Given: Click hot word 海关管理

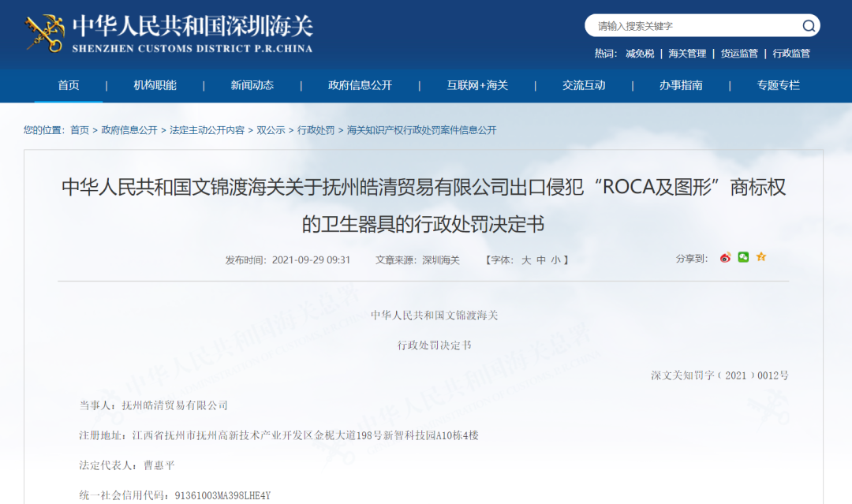Looking at the screenshot, I should [x=687, y=53].
